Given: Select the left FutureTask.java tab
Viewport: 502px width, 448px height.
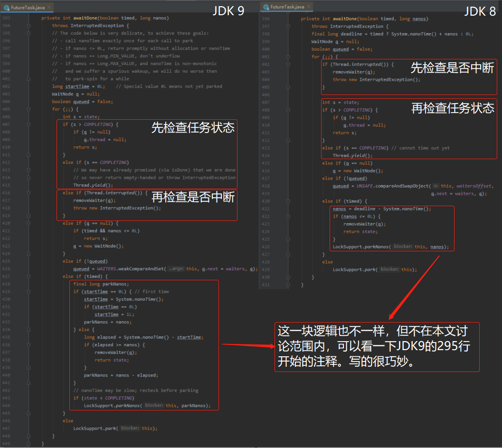Looking at the screenshot, I should [x=28, y=8].
